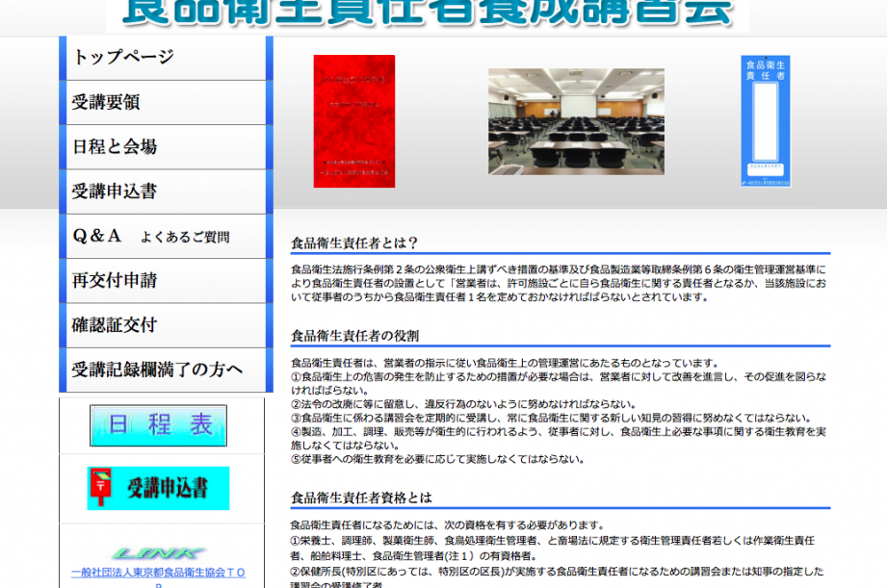The height and width of the screenshot is (588, 887).
Task: Select 受講要領 in the sidebar
Action: pyautogui.click(x=164, y=102)
